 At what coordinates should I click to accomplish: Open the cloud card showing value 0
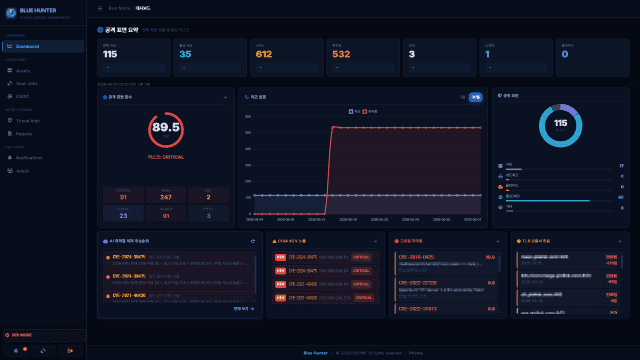(x=593, y=58)
